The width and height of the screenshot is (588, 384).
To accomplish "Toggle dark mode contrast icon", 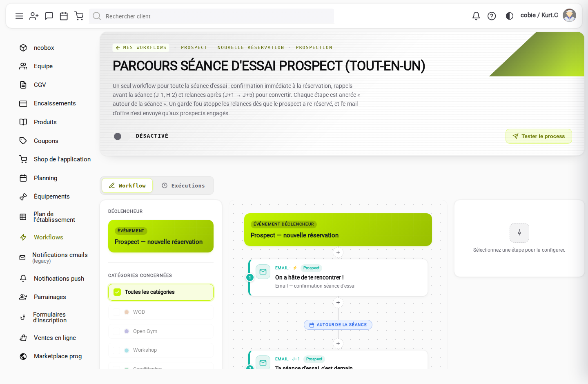I will tap(509, 16).
